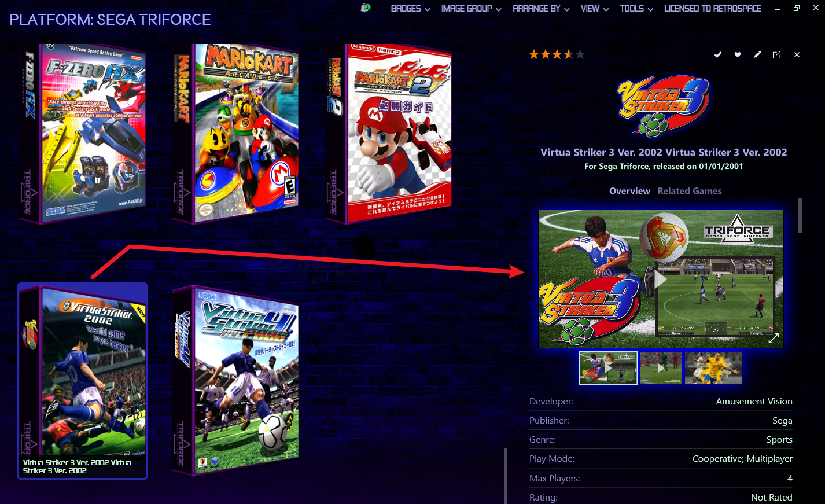Mark the game as completed with checkmark icon
Viewport: 825px width, 504px height.
coord(718,54)
